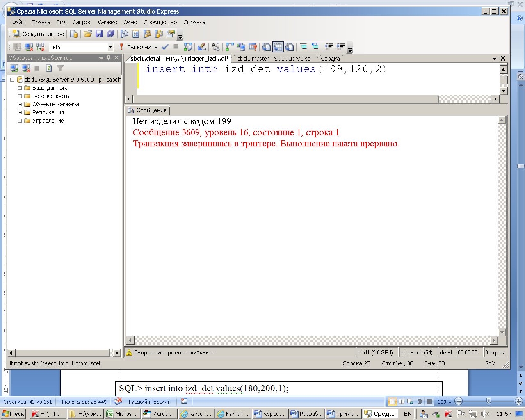
Task: Select Word Print Layout view button
Action: [x=392, y=402]
